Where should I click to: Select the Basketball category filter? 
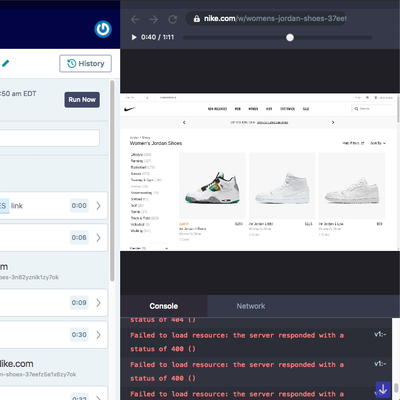coord(142,167)
